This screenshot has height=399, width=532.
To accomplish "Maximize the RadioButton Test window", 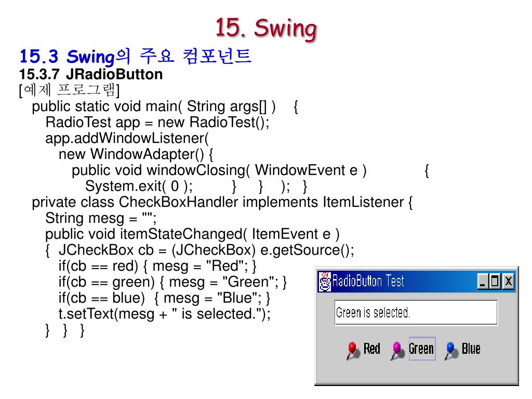I will click(x=495, y=281).
